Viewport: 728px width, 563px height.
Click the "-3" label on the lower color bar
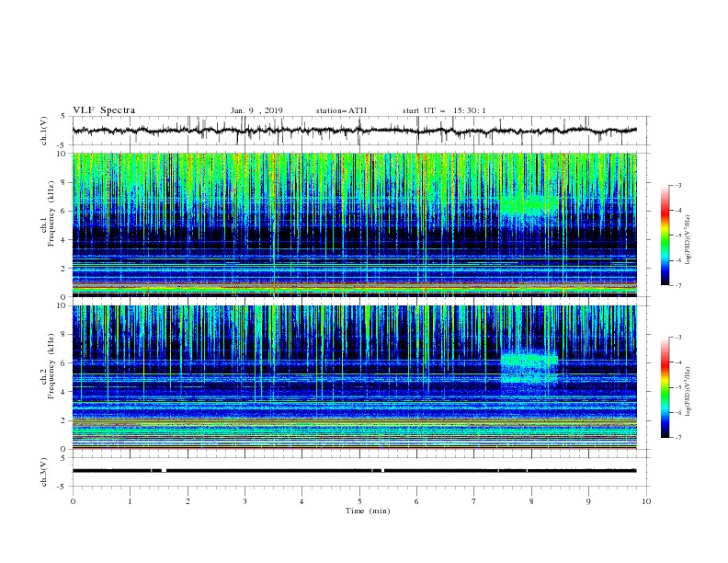click(x=677, y=338)
